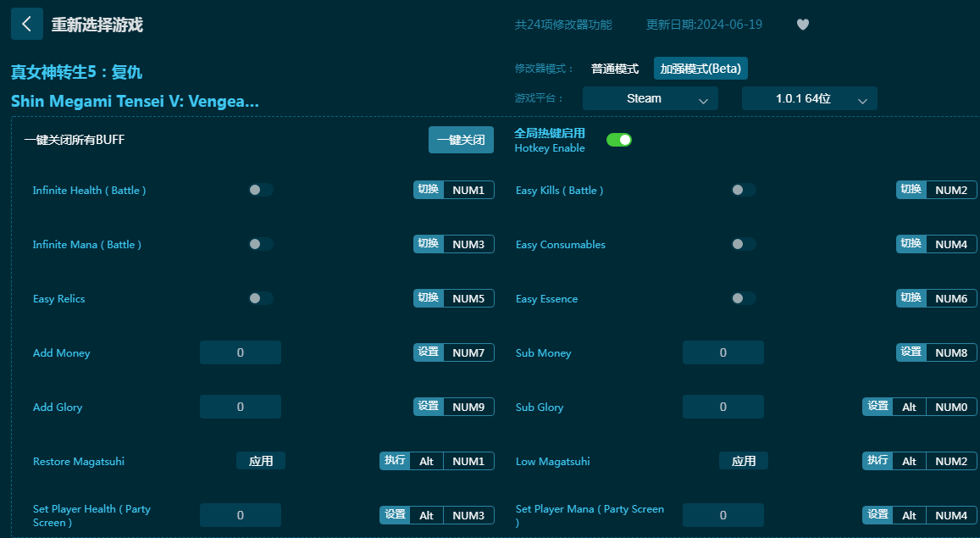Click NUM3 key for Infinite Mana
The height and width of the screenshot is (538, 980).
click(468, 244)
